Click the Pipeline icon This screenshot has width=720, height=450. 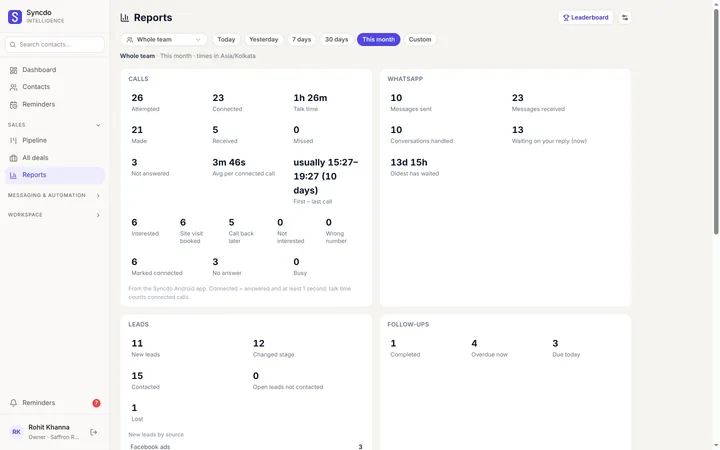click(13, 141)
